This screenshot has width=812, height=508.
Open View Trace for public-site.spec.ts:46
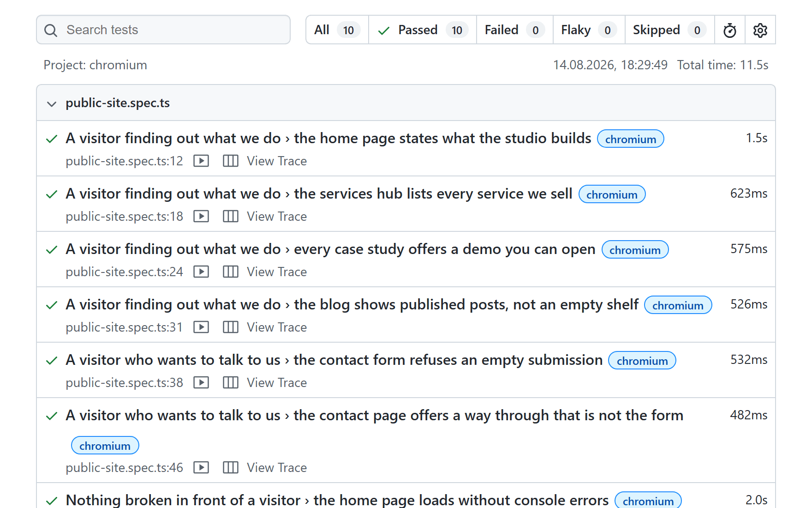277,468
